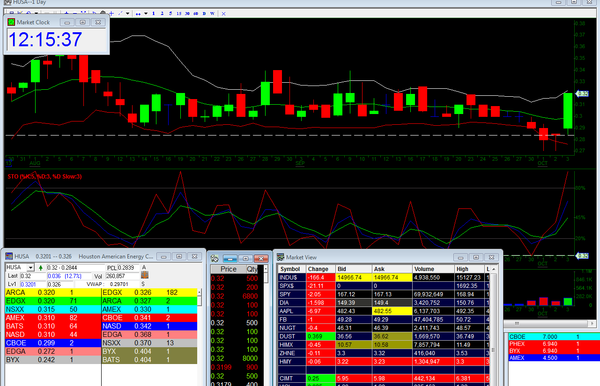The width and height of the screenshot is (600, 386).
Task: Click the crosshair plus tool in chart toolbar
Action: [112, 13]
